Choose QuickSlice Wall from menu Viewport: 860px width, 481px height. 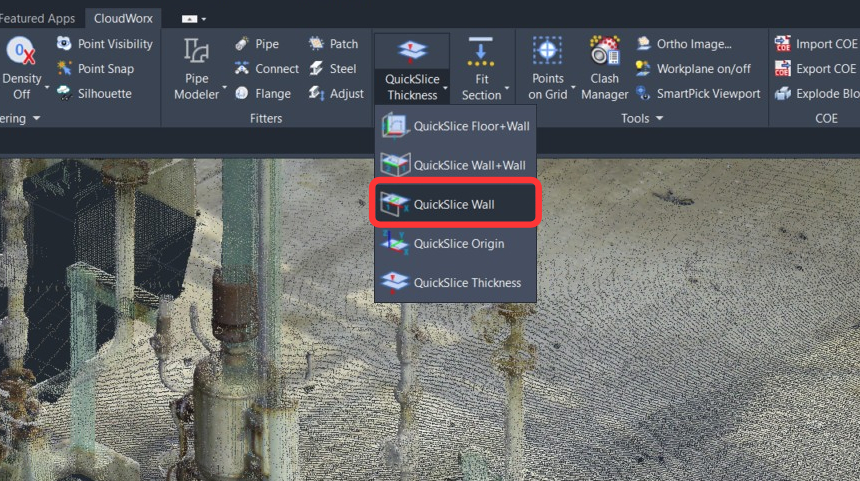point(455,204)
